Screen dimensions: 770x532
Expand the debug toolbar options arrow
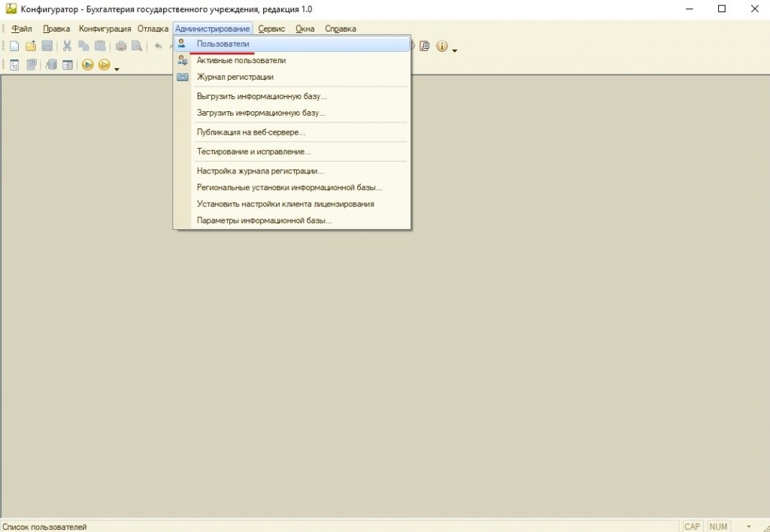pyautogui.click(x=117, y=69)
